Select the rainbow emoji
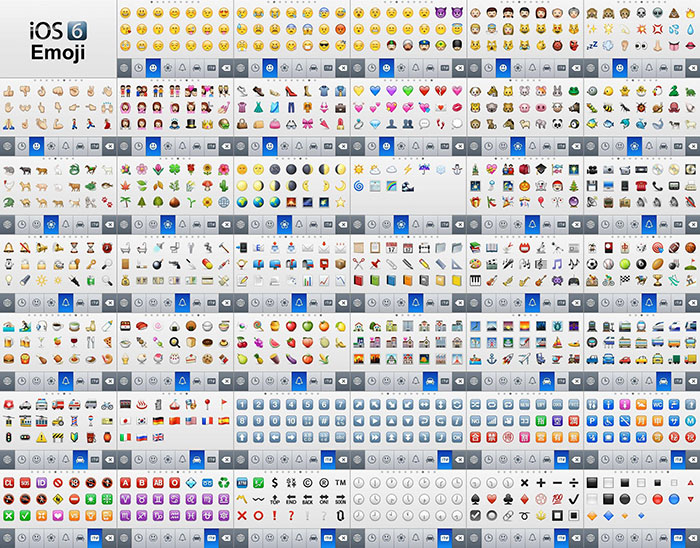The image size is (700, 548). click(391, 186)
